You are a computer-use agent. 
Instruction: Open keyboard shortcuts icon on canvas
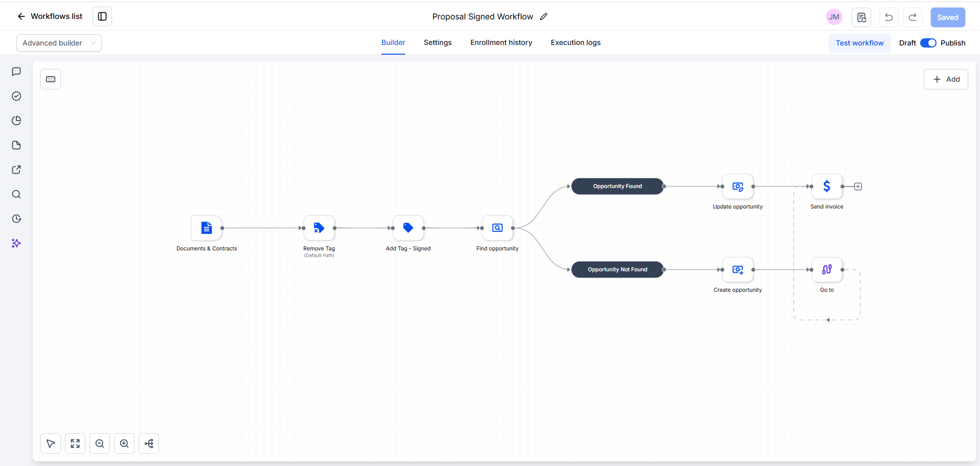[51, 79]
